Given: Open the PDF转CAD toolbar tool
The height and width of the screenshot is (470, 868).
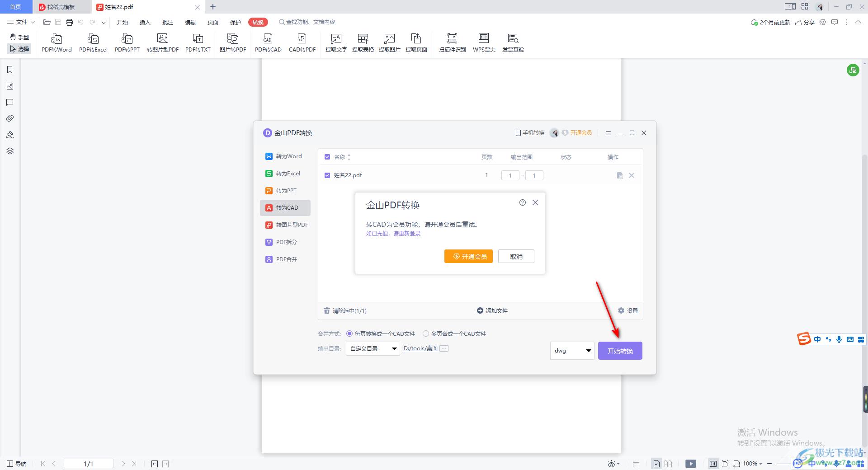Looking at the screenshot, I should click(x=268, y=43).
